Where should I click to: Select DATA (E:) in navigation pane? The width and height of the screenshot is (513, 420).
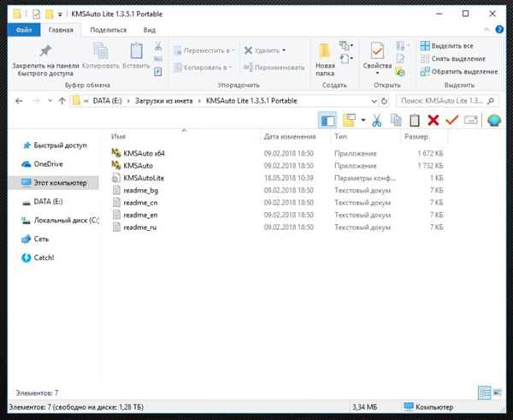43,202
